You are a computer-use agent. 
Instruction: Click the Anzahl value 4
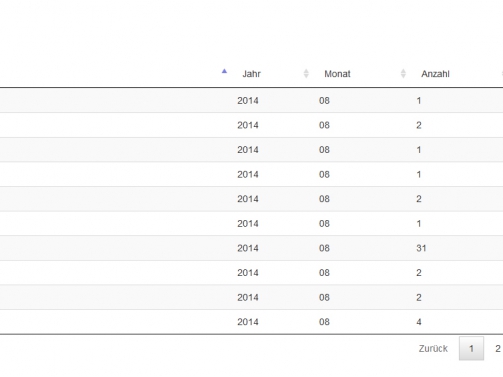(419, 322)
